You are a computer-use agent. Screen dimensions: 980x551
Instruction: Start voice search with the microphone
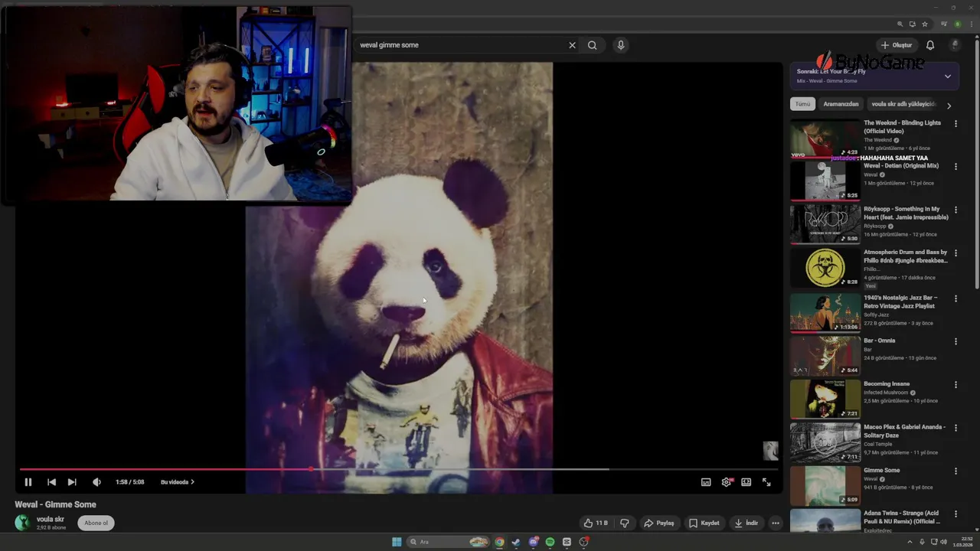621,45
